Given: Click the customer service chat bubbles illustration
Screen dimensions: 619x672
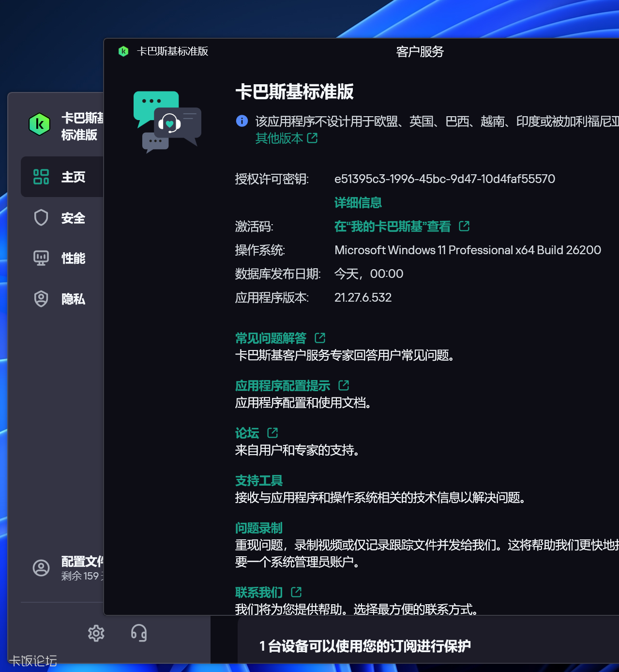Looking at the screenshot, I should point(167,122).
